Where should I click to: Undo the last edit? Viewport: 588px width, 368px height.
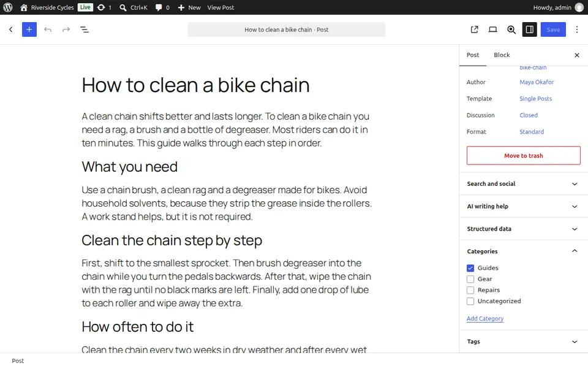click(x=48, y=29)
